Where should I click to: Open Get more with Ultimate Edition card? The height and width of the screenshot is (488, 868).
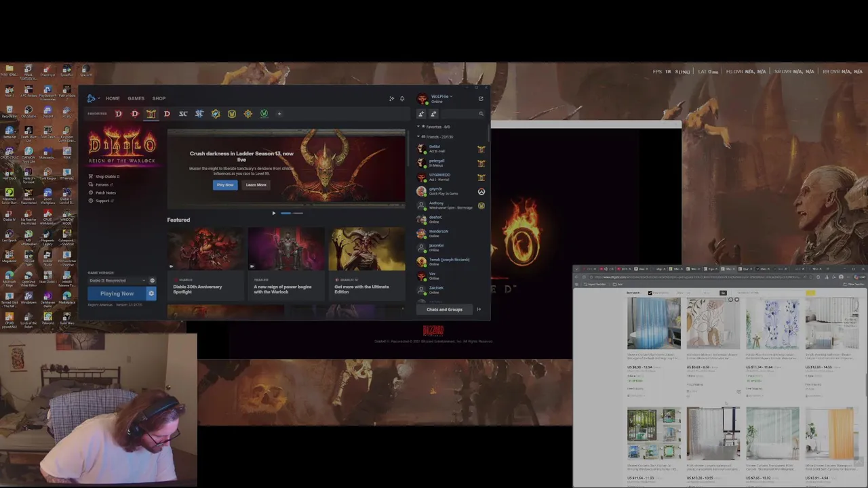point(367,264)
